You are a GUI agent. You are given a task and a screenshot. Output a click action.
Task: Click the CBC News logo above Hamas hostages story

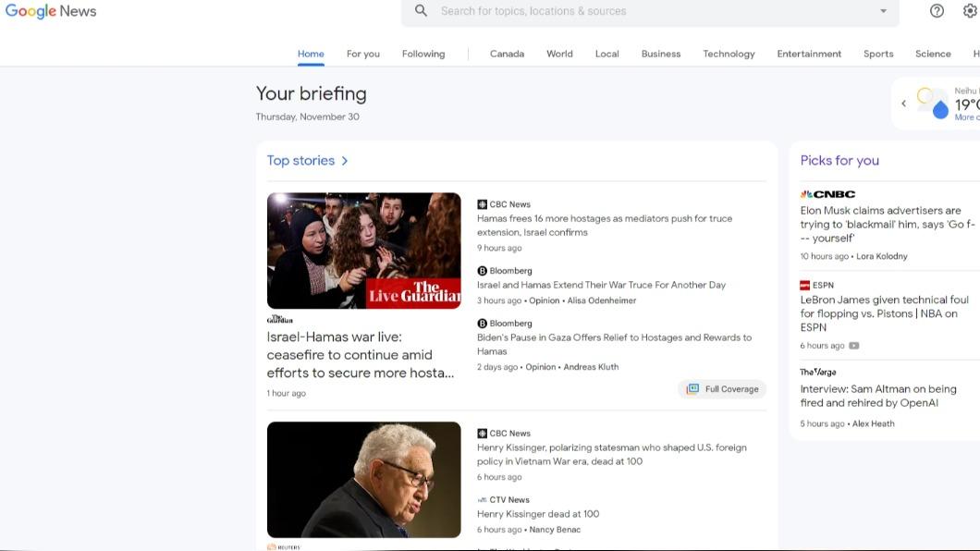tap(482, 204)
